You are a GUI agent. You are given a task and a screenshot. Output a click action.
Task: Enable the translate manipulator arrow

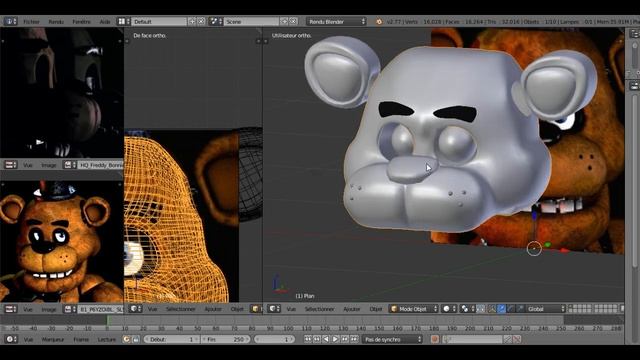click(502, 309)
